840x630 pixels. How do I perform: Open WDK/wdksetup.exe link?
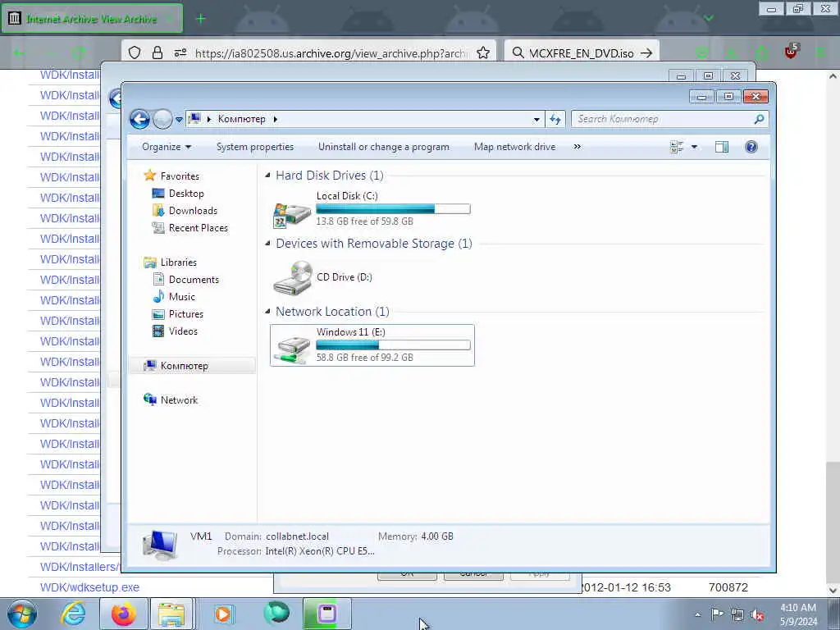(89, 587)
